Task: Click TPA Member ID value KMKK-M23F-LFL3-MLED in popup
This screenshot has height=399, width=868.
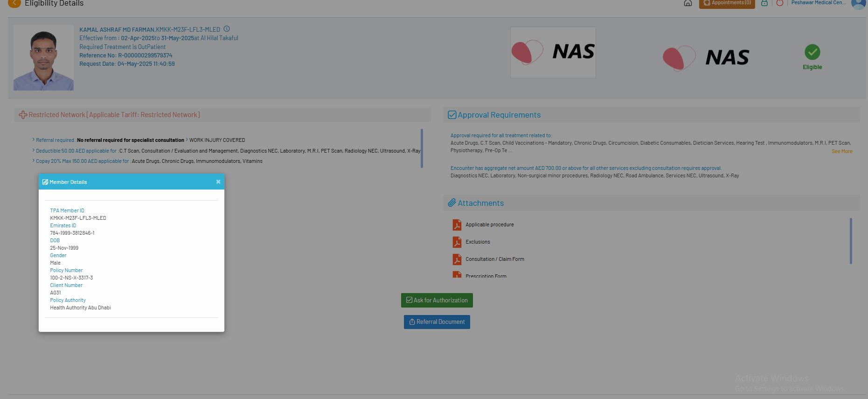Action: click(78, 218)
